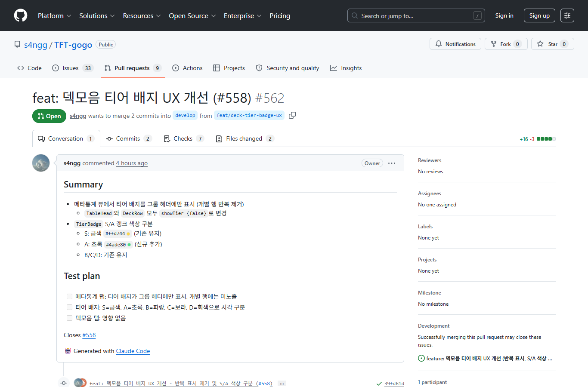The height and width of the screenshot is (387, 588).
Task: Open the 39fd61d commit hash link
Action: click(x=394, y=384)
